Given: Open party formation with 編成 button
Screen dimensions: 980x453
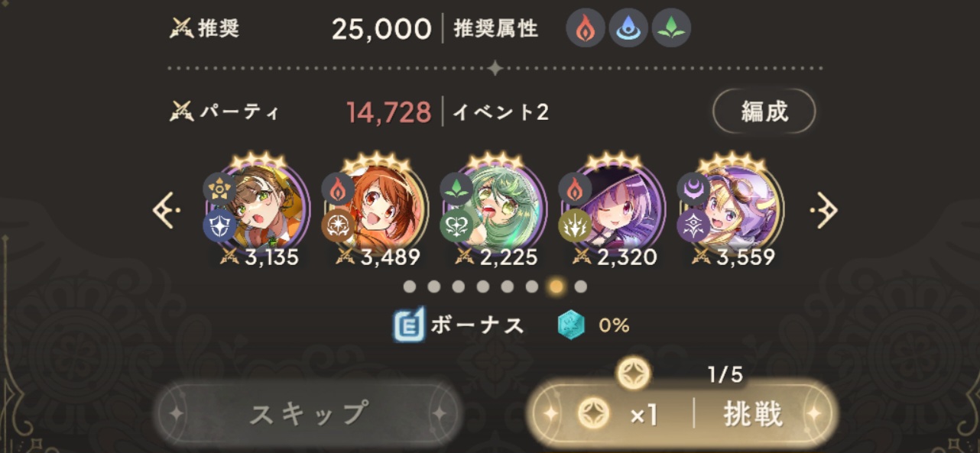Looking at the screenshot, I should [764, 112].
